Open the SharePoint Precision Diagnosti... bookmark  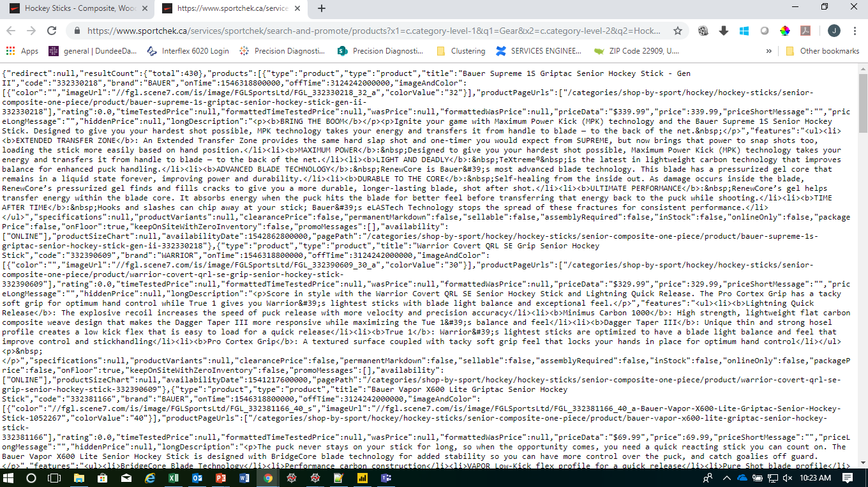(x=381, y=51)
